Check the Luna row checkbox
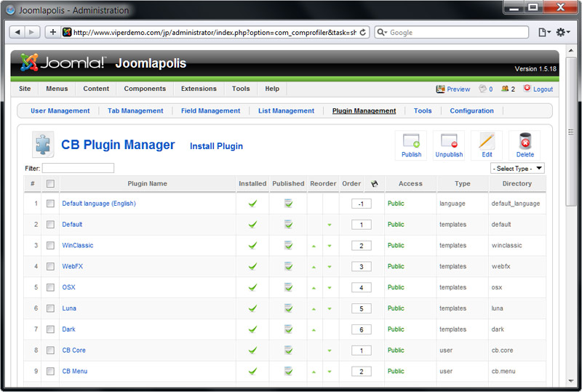 tap(50, 308)
